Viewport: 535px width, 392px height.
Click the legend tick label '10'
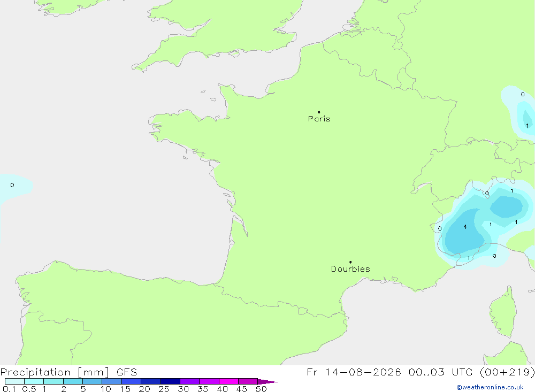[x=106, y=389]
